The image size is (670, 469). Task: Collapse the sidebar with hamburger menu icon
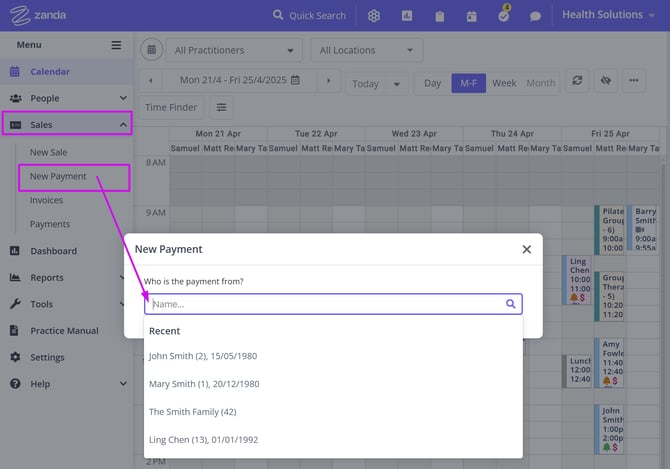[116, 45]
